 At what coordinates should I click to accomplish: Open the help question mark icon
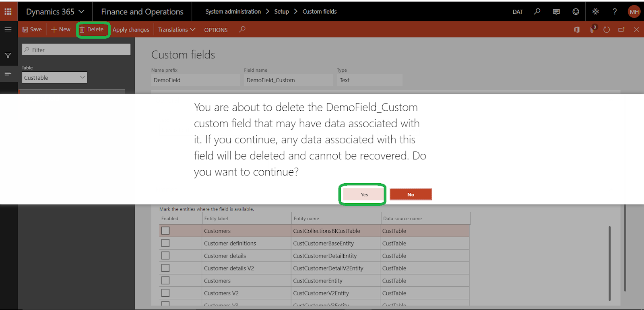[615, 12]
